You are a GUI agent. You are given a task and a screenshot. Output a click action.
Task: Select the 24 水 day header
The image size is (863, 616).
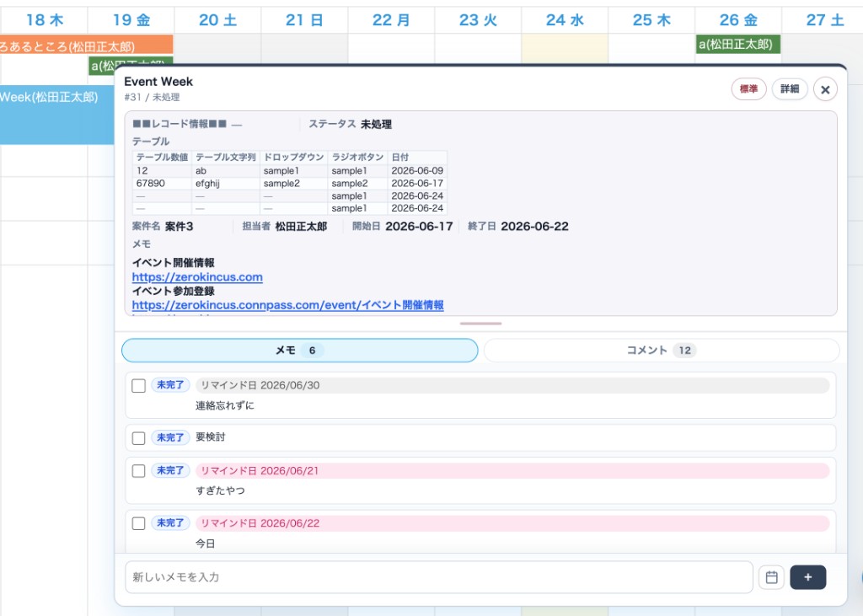(565, 20)
